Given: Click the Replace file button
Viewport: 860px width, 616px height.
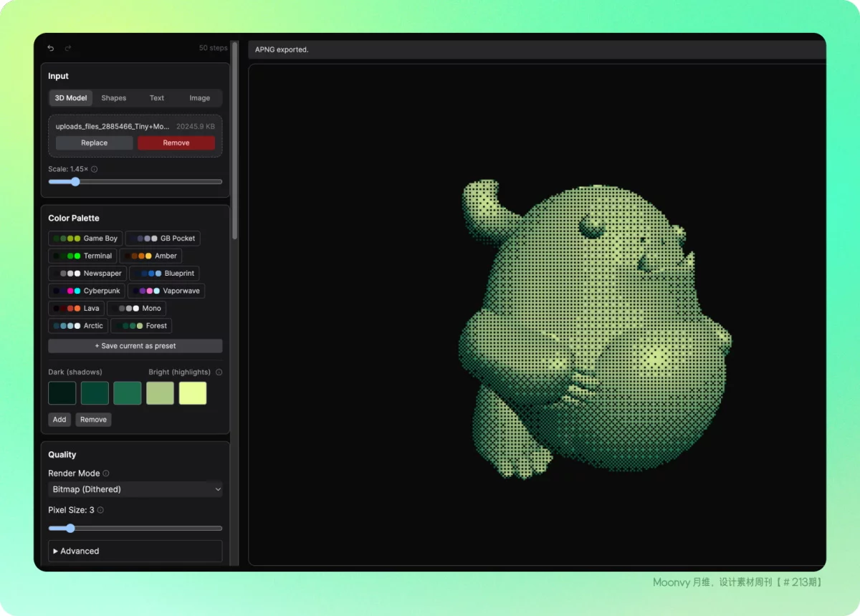Looking at the screenshot, I should pyautogui.click(x=94, y=143).
